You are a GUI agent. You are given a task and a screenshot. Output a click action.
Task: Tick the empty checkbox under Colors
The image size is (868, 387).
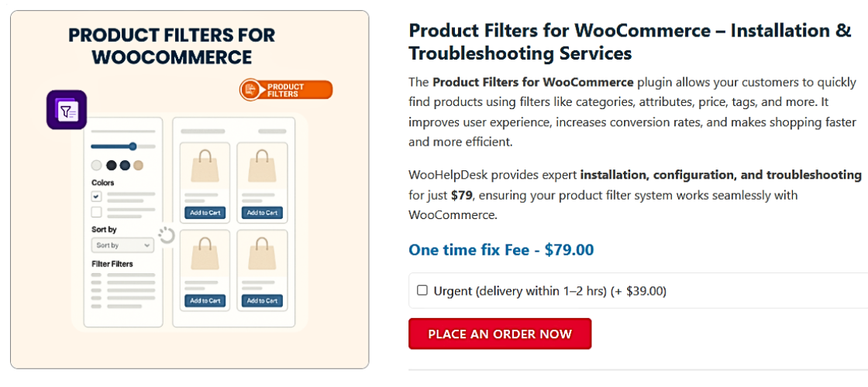97,211
